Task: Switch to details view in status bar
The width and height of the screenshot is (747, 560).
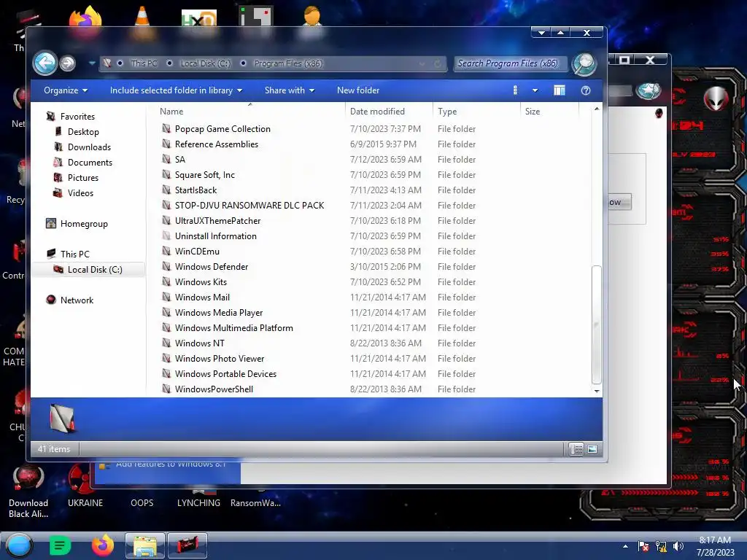Action: [576, 449]
